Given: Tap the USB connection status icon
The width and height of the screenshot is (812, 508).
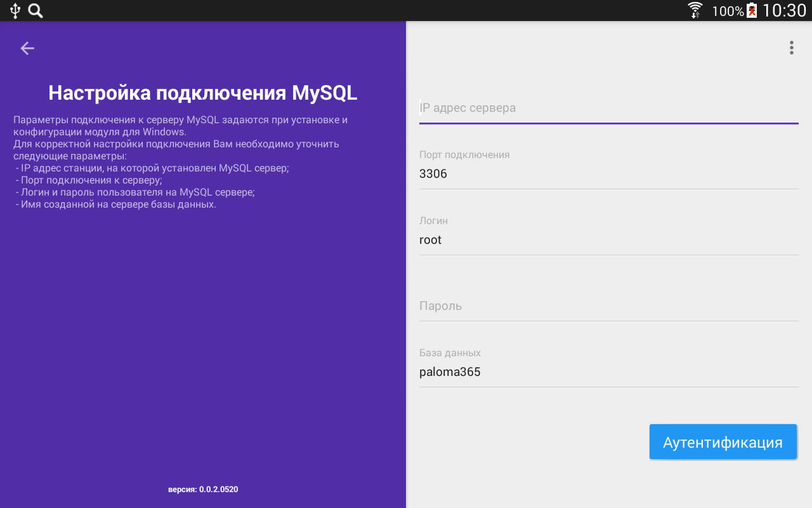Looking at the screenshot, I should pyautogui.click(x=15, y=10).
